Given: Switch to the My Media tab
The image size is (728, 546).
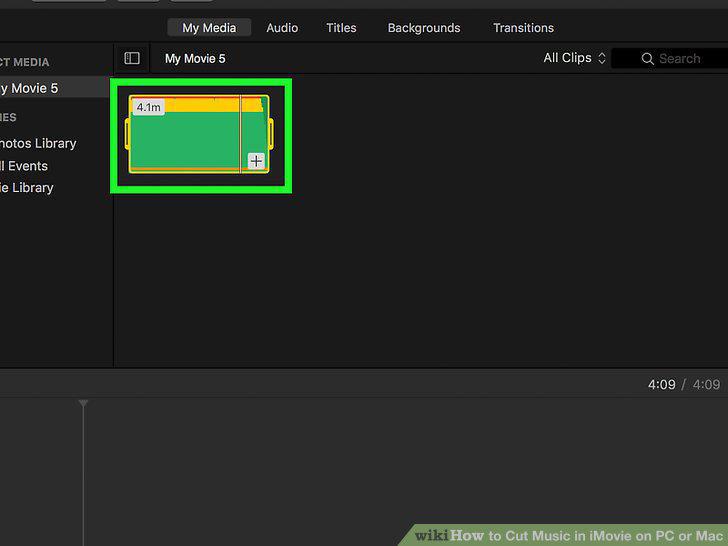Looking at the screenshot, I should (209, 28).
